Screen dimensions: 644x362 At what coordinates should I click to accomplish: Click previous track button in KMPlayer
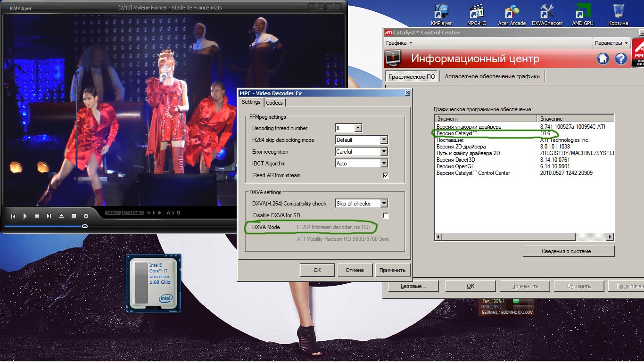click(x=13, y=216)
